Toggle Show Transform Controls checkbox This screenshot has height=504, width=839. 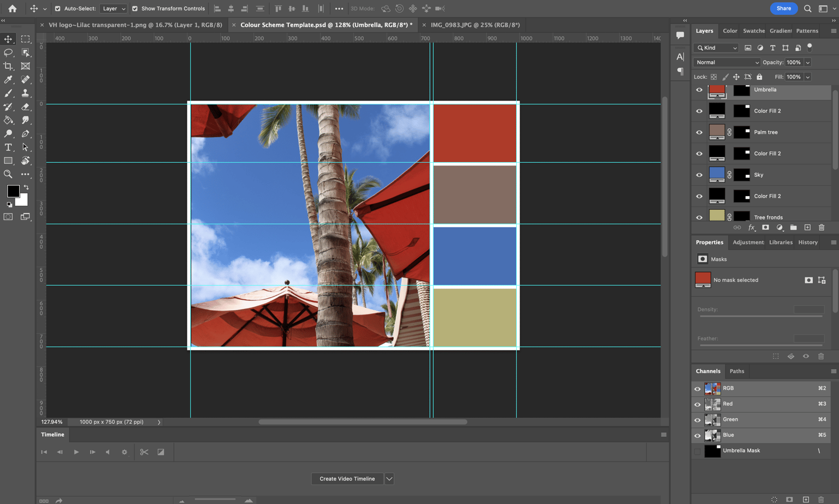pyautogui.click(x=134, y=9)
